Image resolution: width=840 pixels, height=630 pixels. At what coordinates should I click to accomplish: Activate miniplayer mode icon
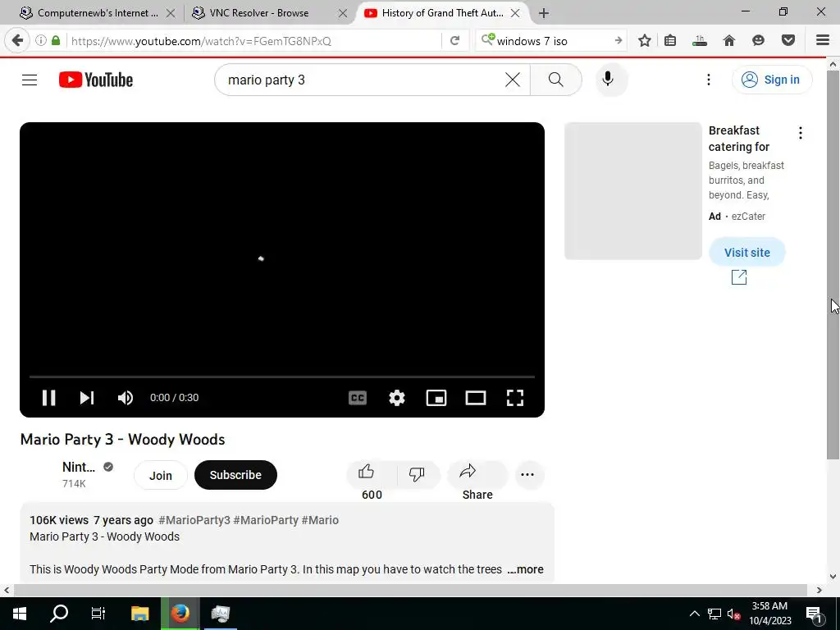coord(436,398)
